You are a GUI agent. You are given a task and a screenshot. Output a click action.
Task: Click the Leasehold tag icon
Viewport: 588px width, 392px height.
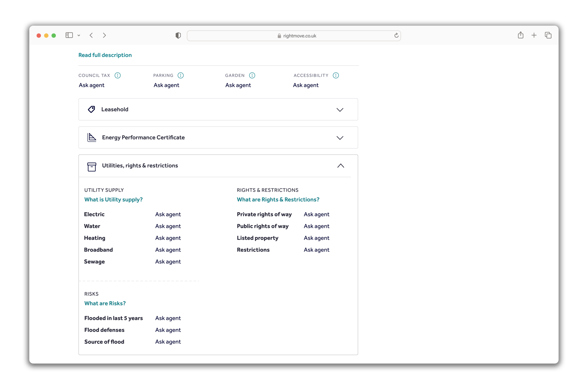[x=91, y=109]
